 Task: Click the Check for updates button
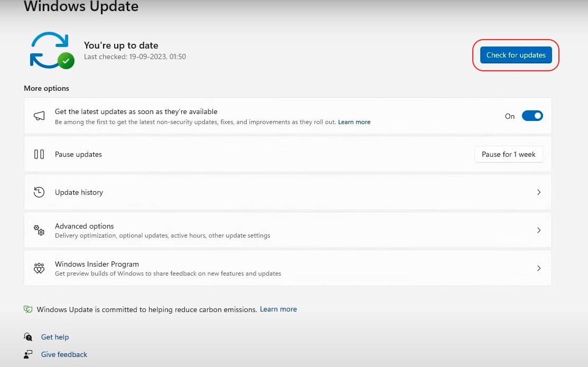point(516,55)
